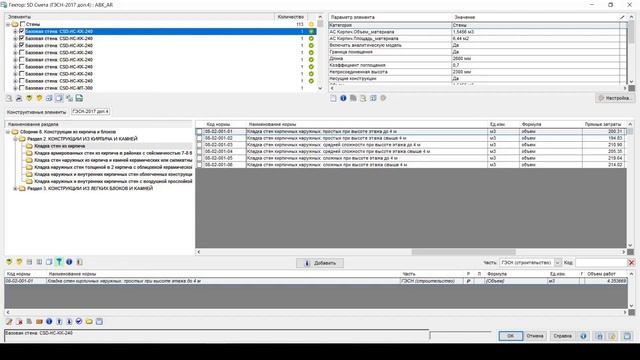The image size is (640, 360).
Task: Click the green document save icon in the elements toolbar
Action: (x=79, y=98)
